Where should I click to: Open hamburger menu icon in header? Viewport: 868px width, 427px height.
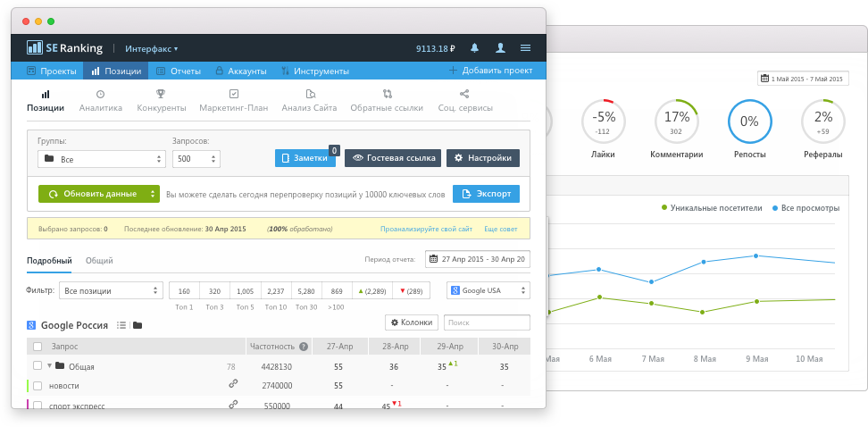tap(526, 48)
